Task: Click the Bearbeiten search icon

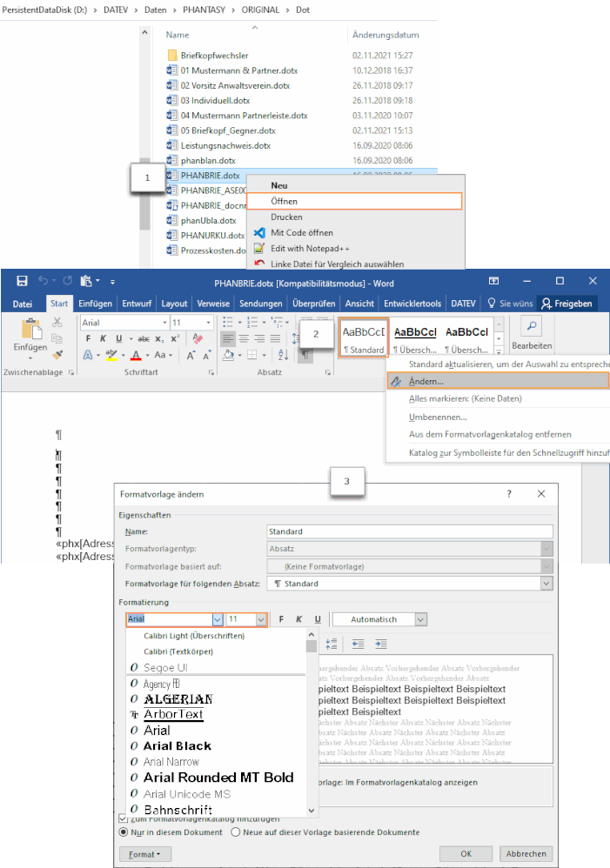Action: point(532,326)
